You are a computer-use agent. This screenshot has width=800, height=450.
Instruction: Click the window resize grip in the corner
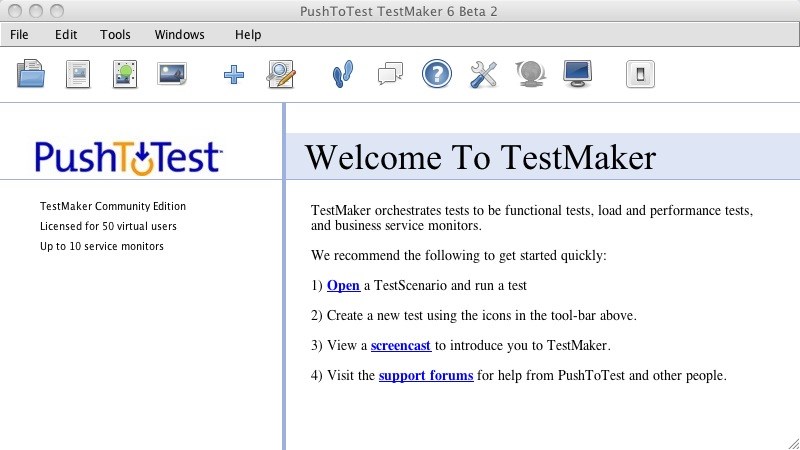click(793, 443)
